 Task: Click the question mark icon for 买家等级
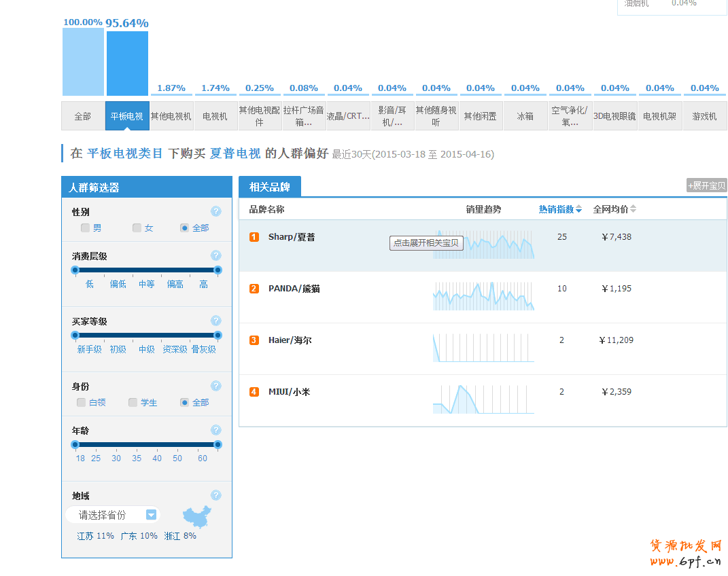click(215, 321)
